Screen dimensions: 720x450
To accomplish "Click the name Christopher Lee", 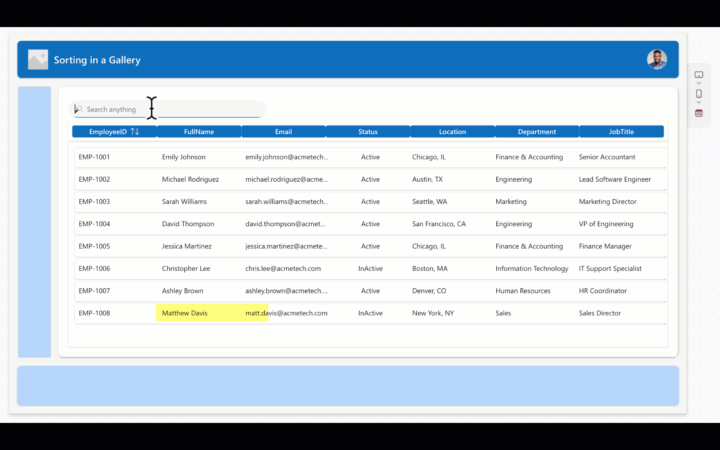I will [x=186, y=268].
